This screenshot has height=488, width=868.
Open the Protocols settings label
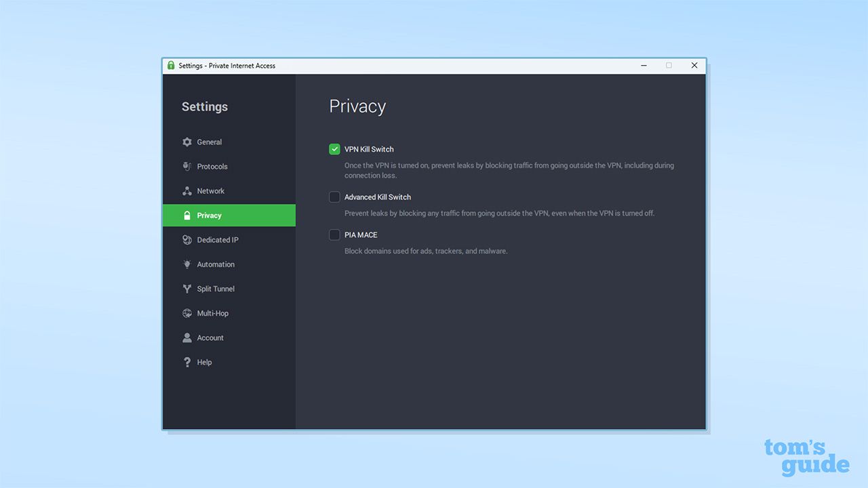[212, 167]
